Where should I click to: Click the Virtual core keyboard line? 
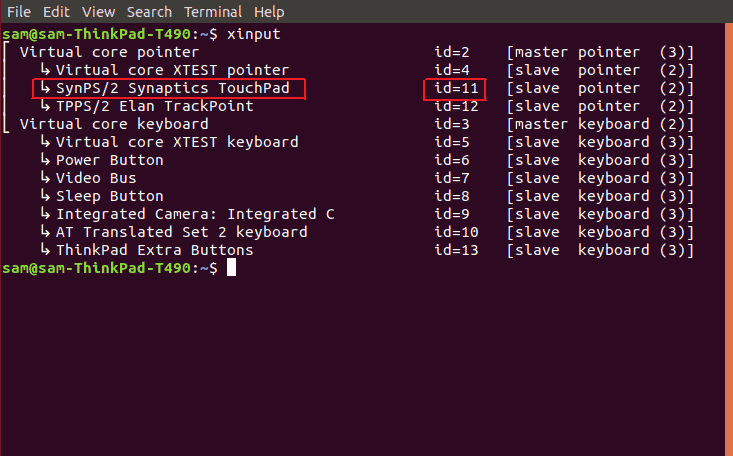pyautogui.click(x=114, y=124)
